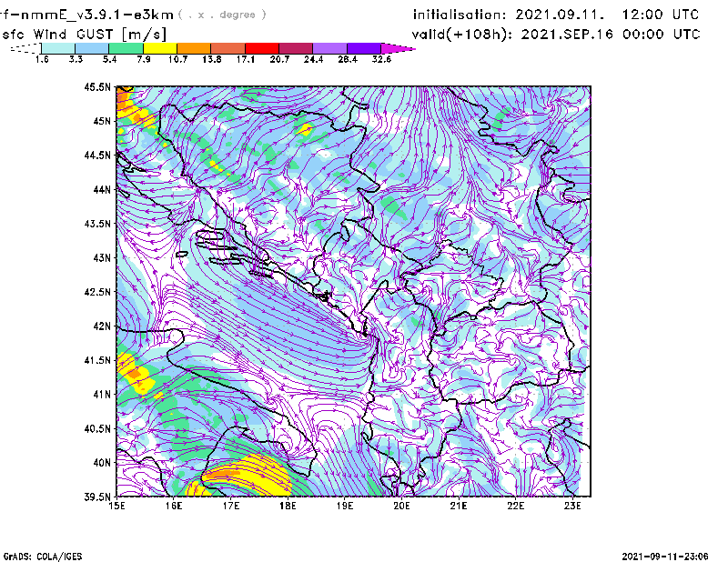Click the '40N' latitude label
728x562 pixels.
pyautogui.click(x=102, y=463)
